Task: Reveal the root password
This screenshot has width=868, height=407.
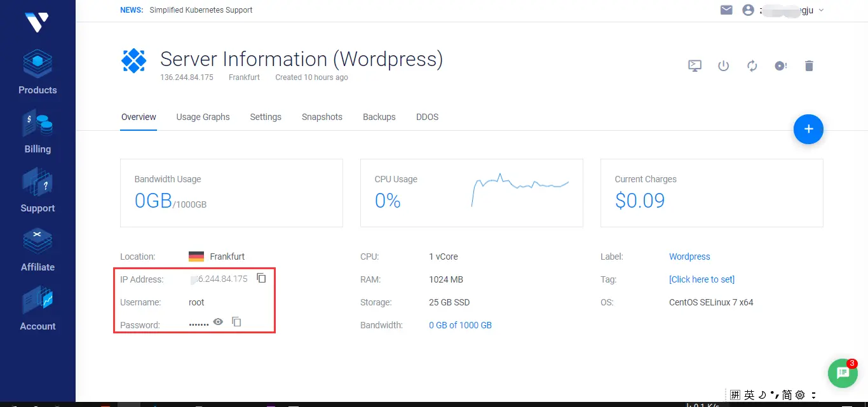Action: (218, 322)
